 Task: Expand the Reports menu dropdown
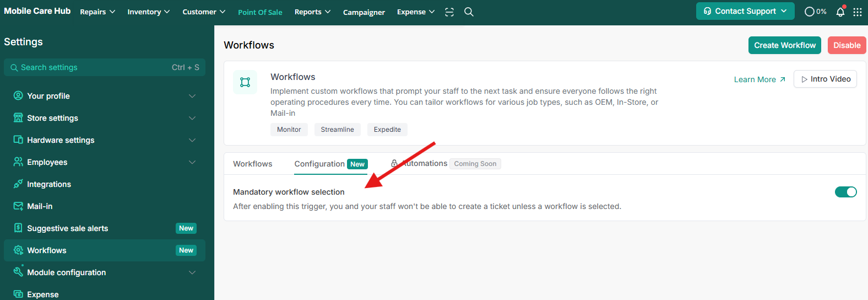[312, 12]
